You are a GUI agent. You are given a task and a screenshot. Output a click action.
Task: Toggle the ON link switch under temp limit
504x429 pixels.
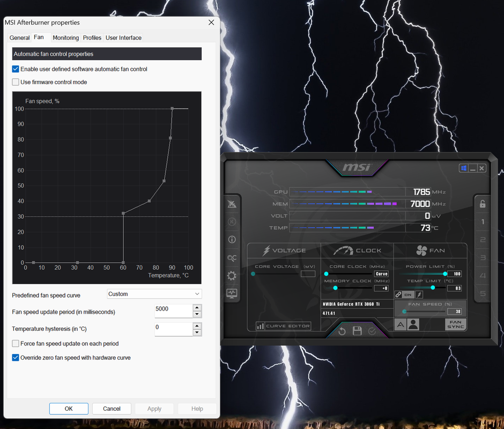coord(408,294)
